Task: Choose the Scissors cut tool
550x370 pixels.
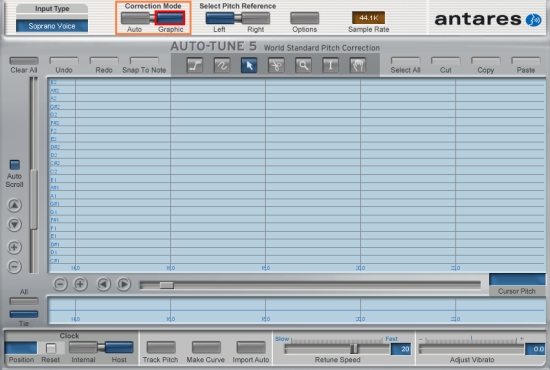Action: point(276,66)
